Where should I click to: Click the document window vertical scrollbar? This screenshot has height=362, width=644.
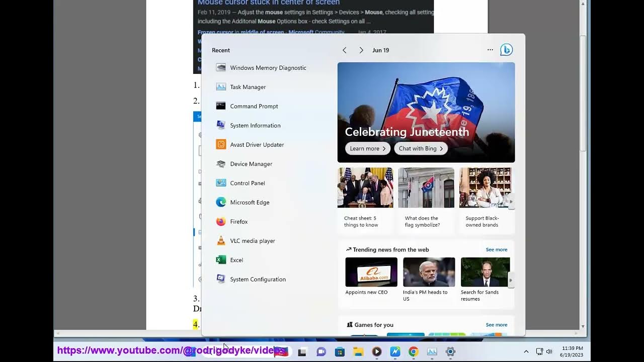pyautogui.click(x=583, y=94)
